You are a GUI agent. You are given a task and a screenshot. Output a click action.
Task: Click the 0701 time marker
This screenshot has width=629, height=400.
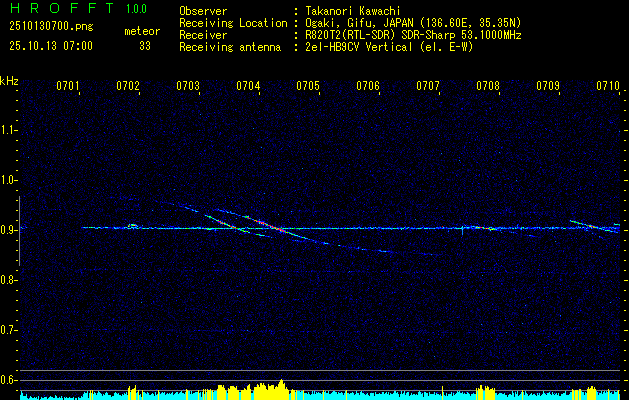tap(67, 86)
